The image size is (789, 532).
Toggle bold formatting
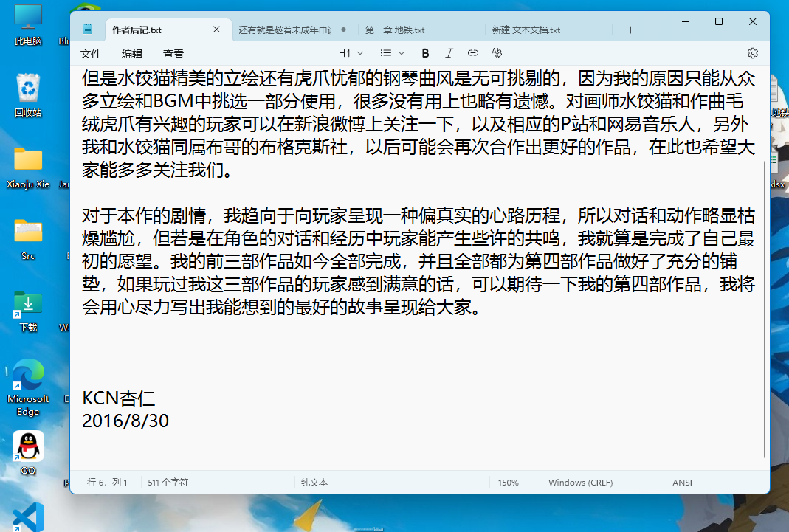[425, 52]
